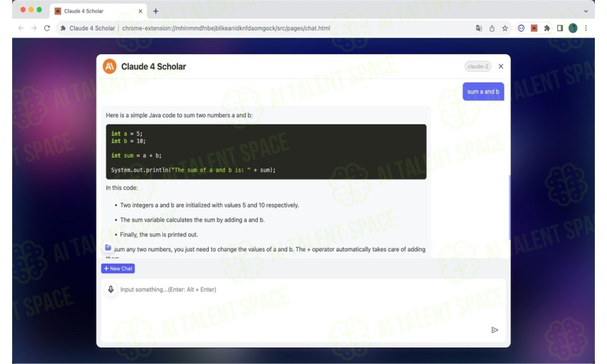Viewport: 607px width, 364px height.
Task: Open the claude-2 model selector badge
Action: [478, 67]
